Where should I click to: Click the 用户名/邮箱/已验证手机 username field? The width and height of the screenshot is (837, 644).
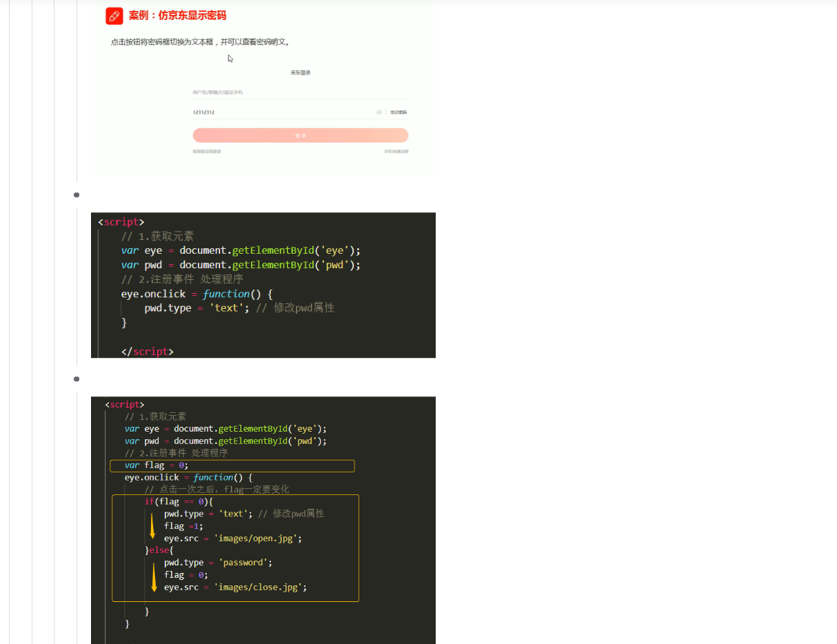point(301,92)
